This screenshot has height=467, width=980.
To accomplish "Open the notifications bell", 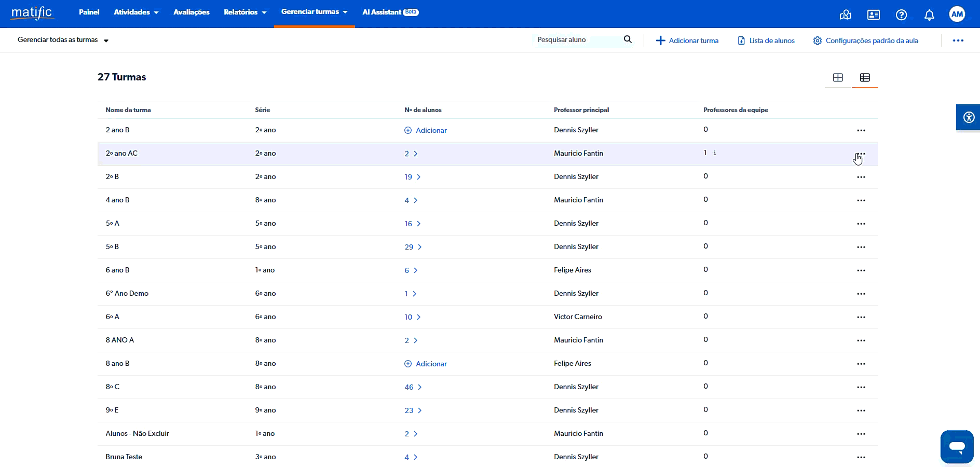I will click(929, 15).
